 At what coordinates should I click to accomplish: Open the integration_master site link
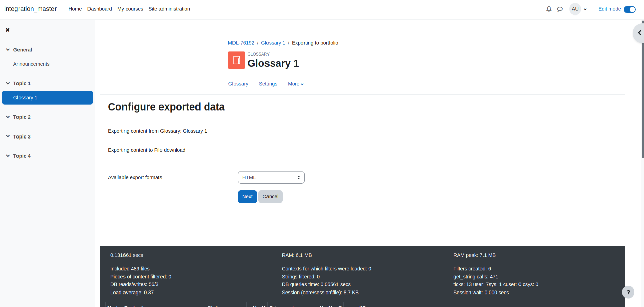[30, 9]
